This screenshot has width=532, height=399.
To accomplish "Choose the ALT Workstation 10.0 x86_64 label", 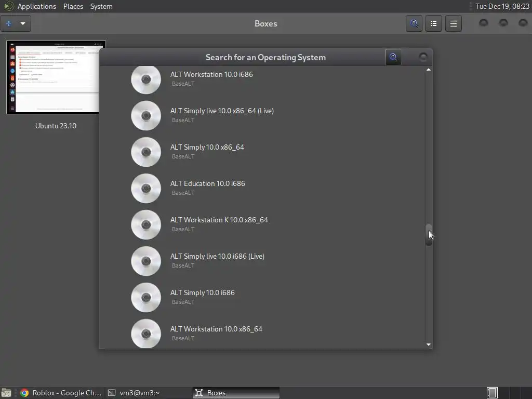I will pyautogui.click(x=216, y=328).
